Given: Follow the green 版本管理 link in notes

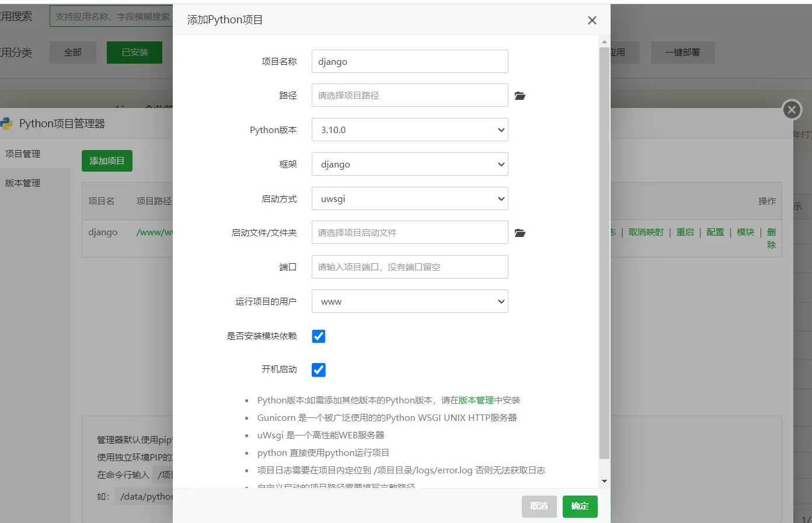Looking at the screenshot, I should pos(476,400).
